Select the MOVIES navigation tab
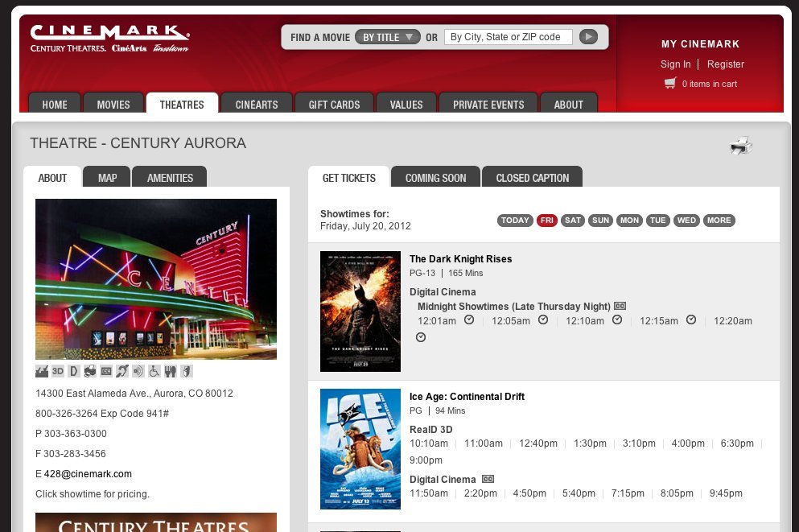799x532 pixels. (x=113, y=104)
